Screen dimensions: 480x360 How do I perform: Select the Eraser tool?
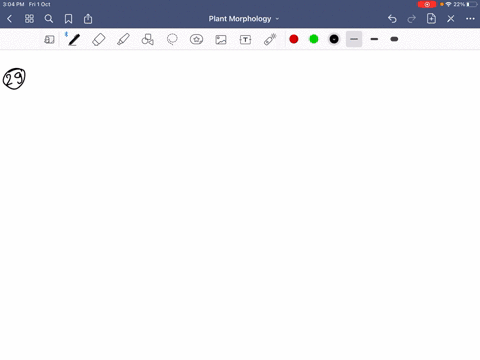(x=99, y=40)
